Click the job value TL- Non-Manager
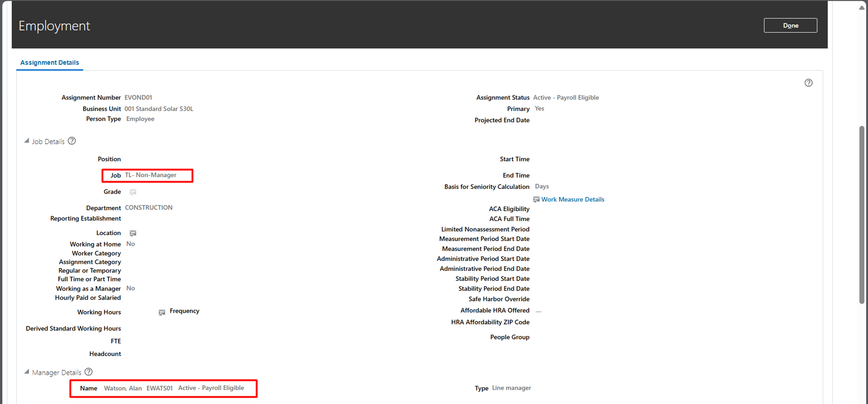Viewport: 868px width, 404px height. click(151, 175)
